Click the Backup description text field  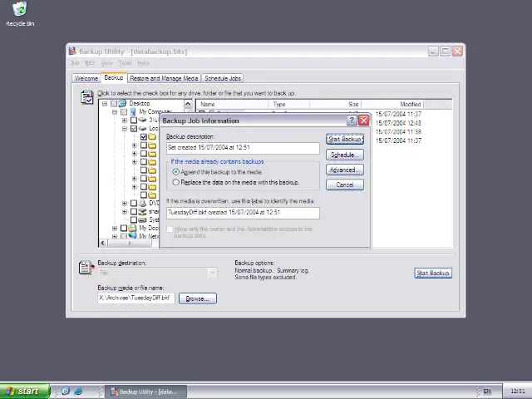tap(243, 148)
